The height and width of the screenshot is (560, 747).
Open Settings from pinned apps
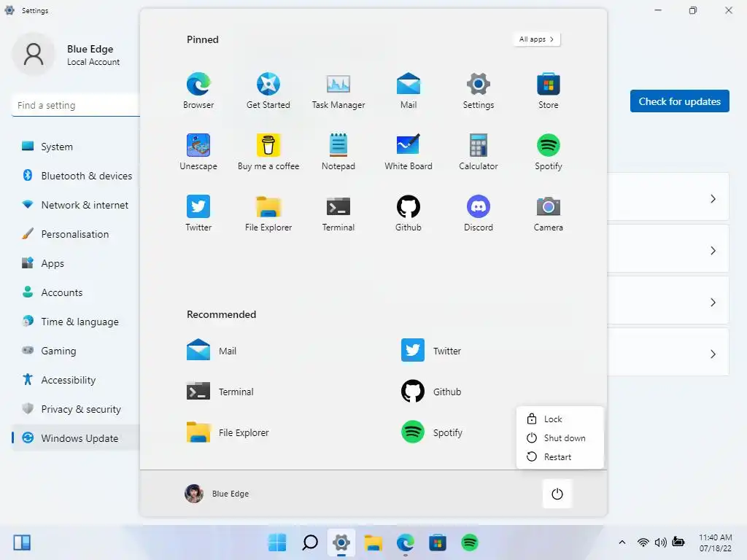tap(479, 90)
